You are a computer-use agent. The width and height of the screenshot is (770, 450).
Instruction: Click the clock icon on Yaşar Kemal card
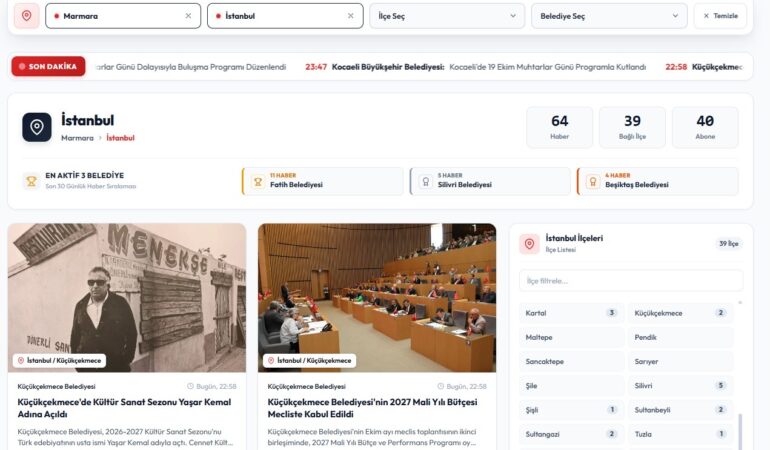[191, 387]
